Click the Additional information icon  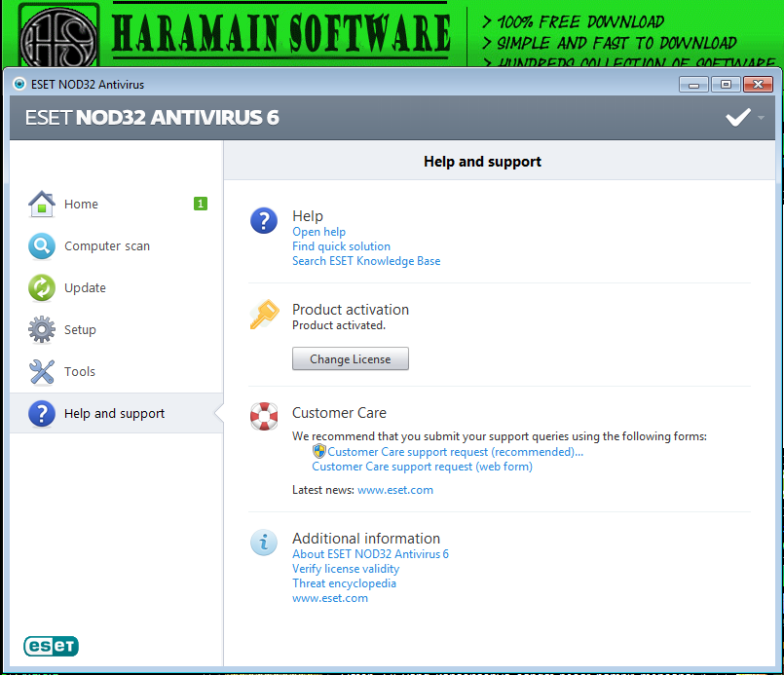[264, 543]
